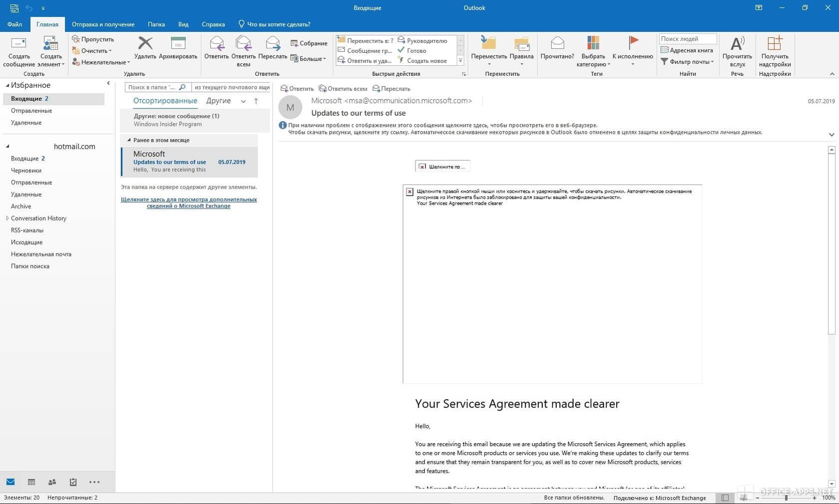Switch to Mail view icon

(10, 482)
